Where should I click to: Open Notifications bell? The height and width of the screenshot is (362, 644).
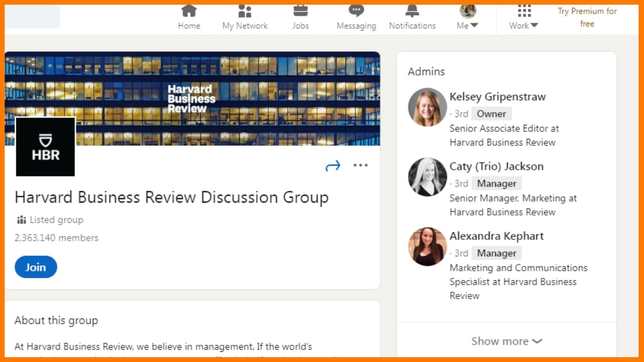[412, 18]
